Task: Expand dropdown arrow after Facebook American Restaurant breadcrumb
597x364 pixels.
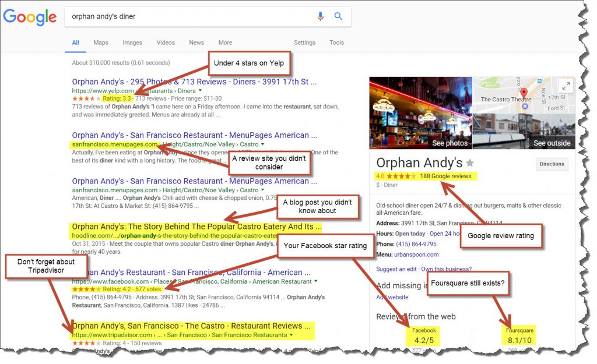Action: pos(315,281)
